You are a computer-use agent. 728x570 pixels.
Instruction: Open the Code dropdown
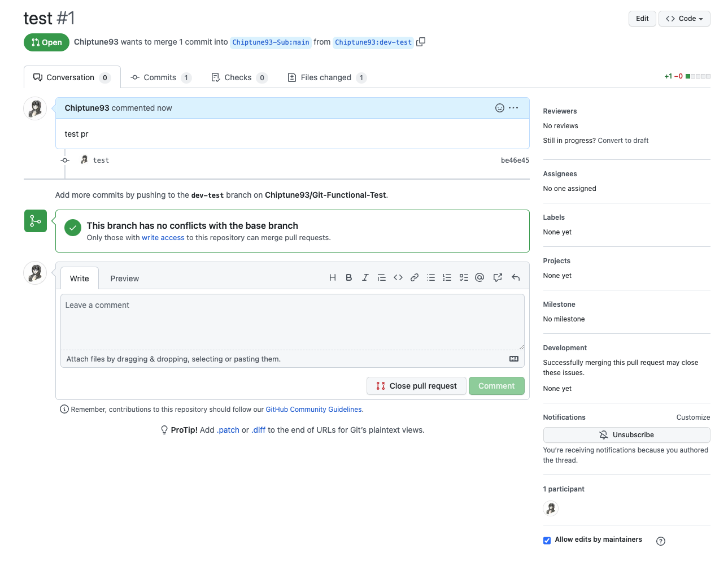pyautogui.click(x=685, y=19)
